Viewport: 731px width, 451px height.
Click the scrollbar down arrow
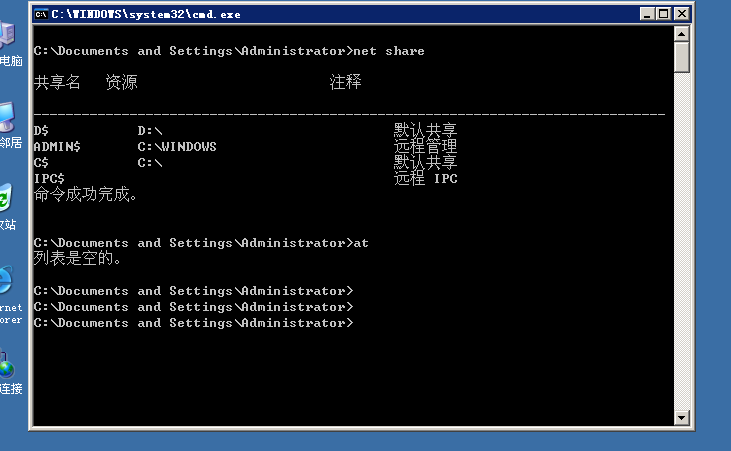point(682,417)
